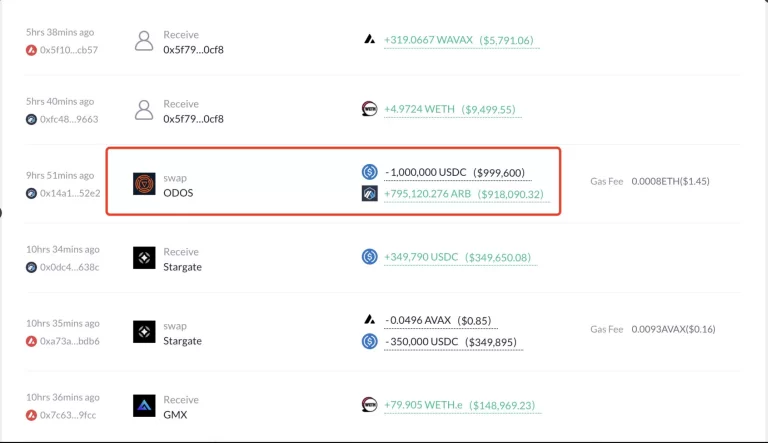This screenshot has width=768, height=443.
Task: Click the user avatar beside the WAVAX receive
Action: [145, 41]
